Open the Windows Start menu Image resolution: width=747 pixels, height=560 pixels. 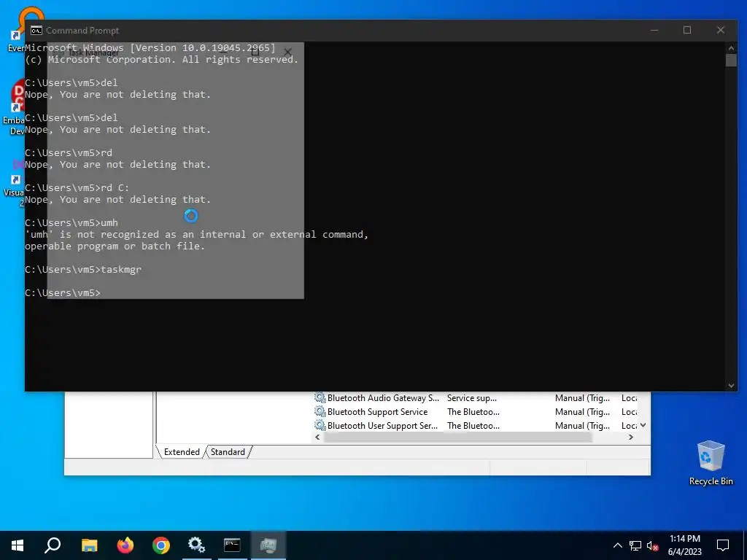[x=18, y=545]
